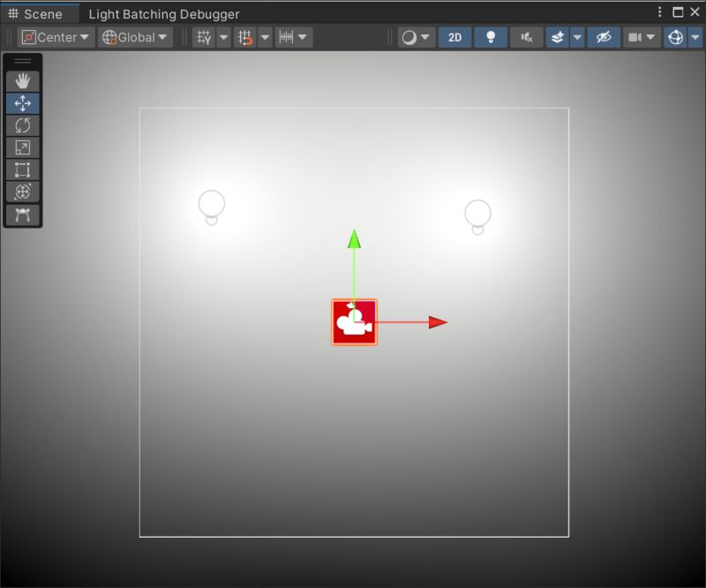Close the Scene window
The width and height of the screenshot is (706, 588).
[x=695, y=12]
